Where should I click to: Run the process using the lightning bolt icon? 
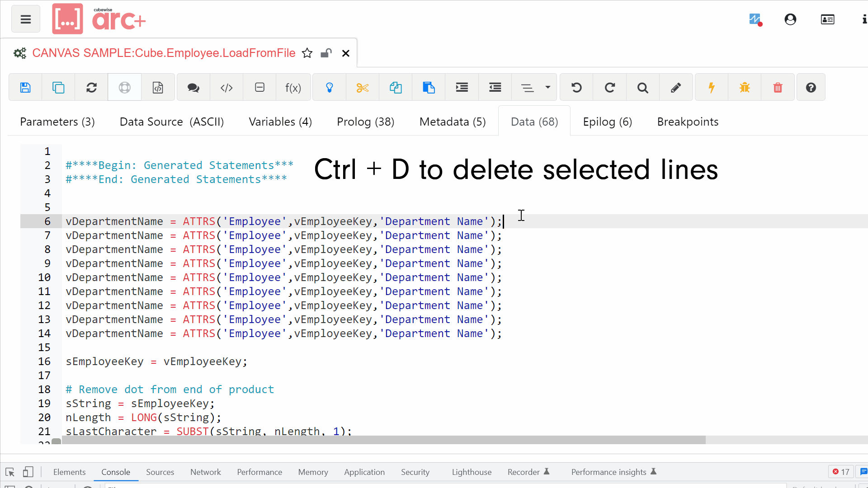point(711,87)
